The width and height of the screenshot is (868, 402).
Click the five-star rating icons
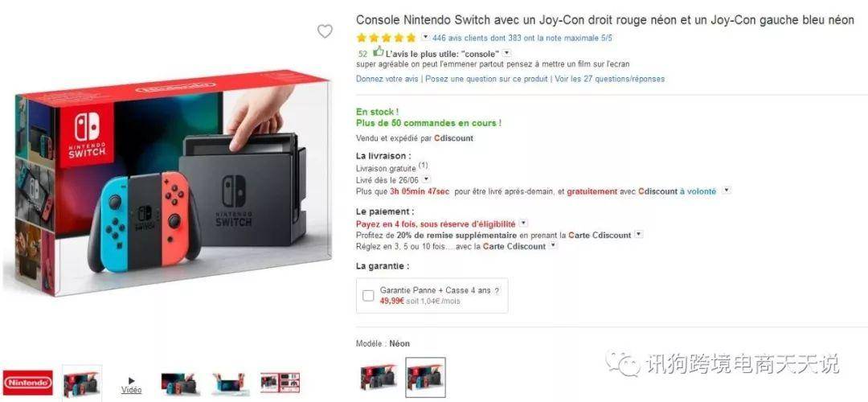[x=386, y=39]
